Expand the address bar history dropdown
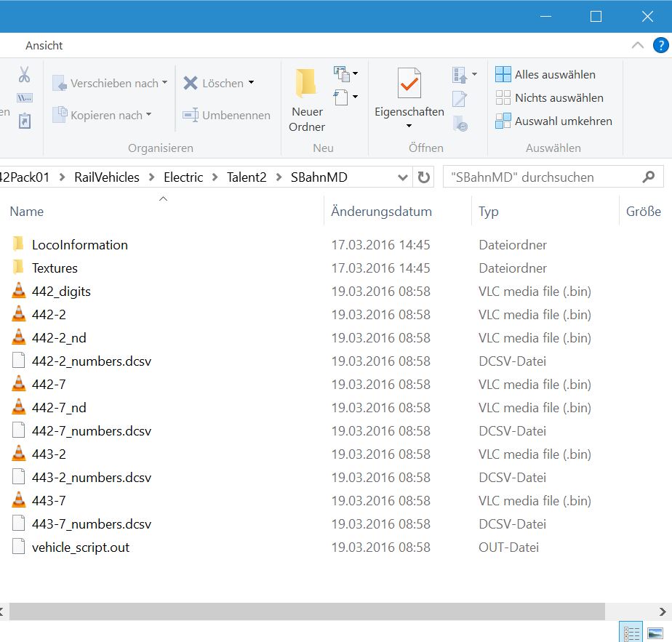This screenshot has height=642, width=672. [403, 177]
